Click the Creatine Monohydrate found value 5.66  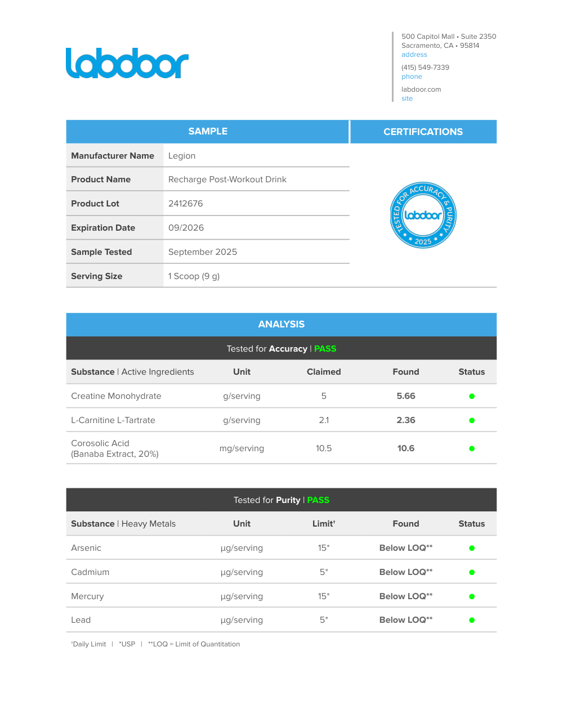click(x=405, y=396)
